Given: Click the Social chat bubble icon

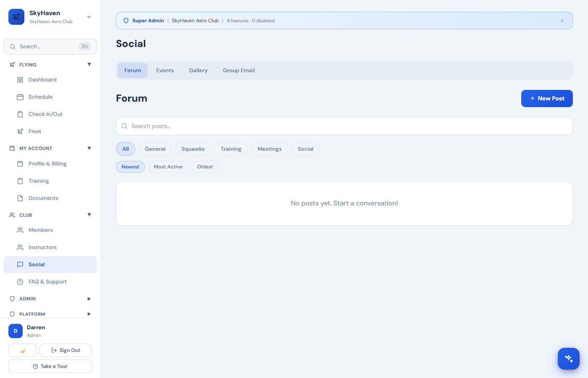Looking at the screenshot, I should click(20, 264).
